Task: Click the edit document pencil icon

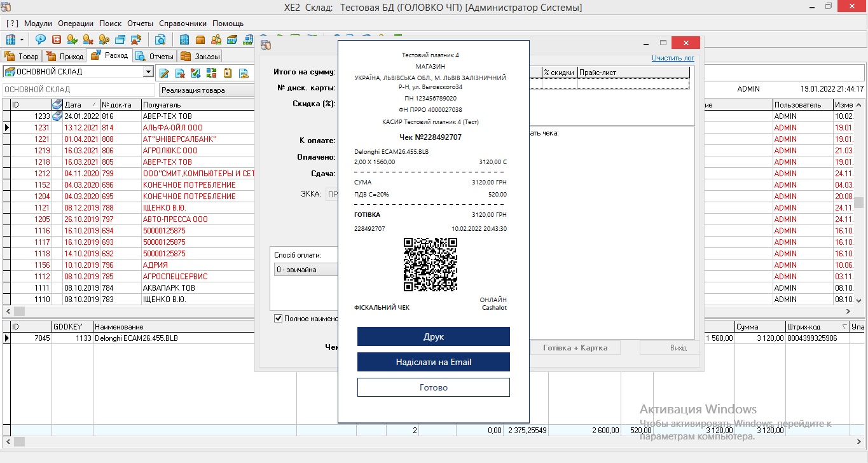Action: pos(164,73)
